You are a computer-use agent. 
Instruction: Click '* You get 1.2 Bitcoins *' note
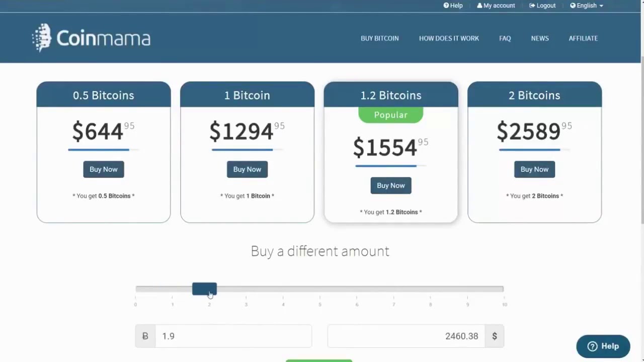click(391, 212)
